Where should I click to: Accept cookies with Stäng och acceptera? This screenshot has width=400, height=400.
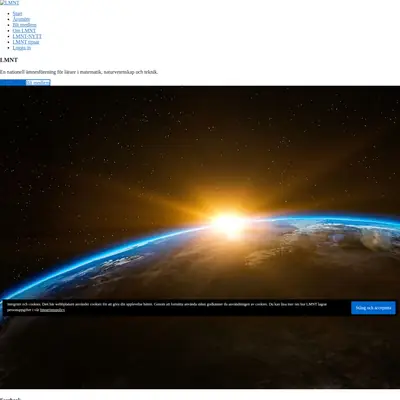tap(373, 308)
